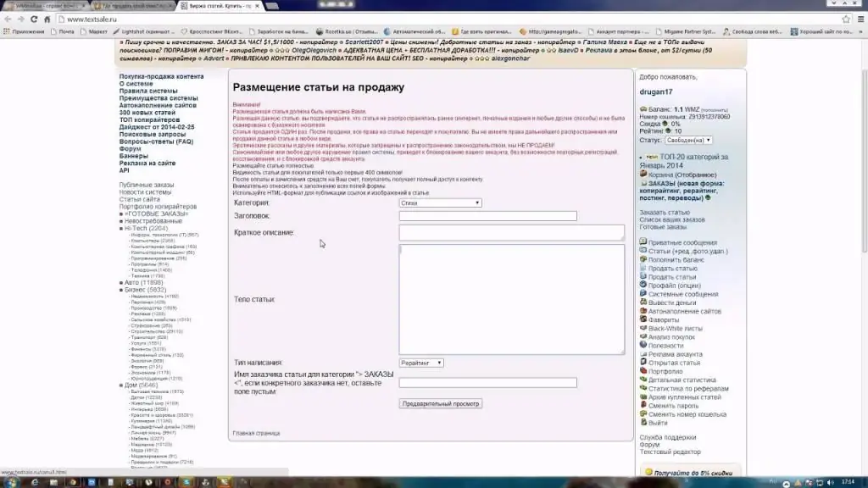This screenshot has width=868, height=488.
Task: Click the Полезности globe icon
Action: (x=643, y=345)
